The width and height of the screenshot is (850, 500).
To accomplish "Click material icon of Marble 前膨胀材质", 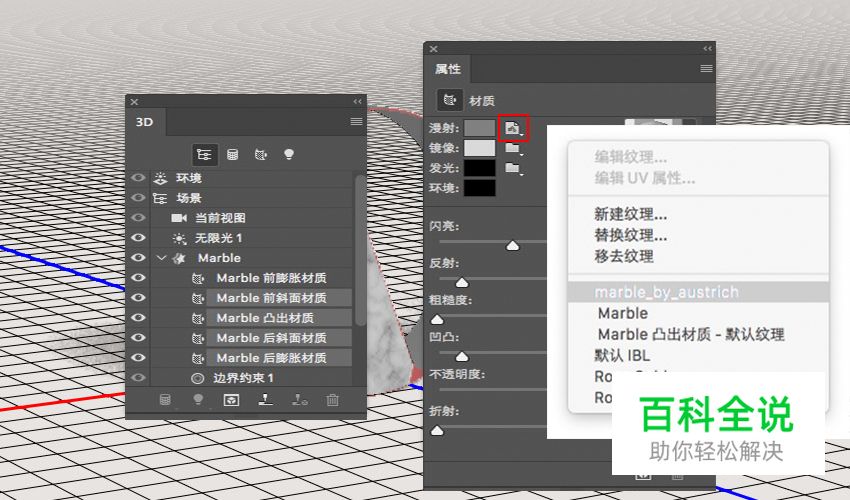I will coord(198,278).
